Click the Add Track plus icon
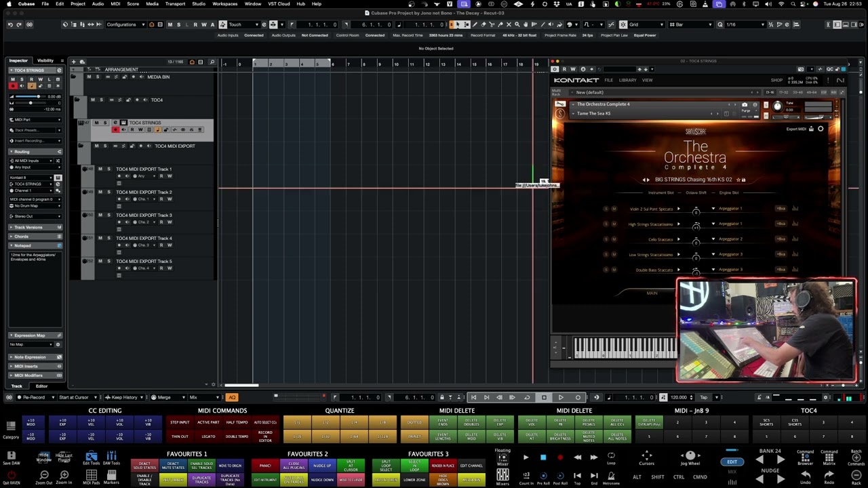868x488 pixels. (74, 62)
